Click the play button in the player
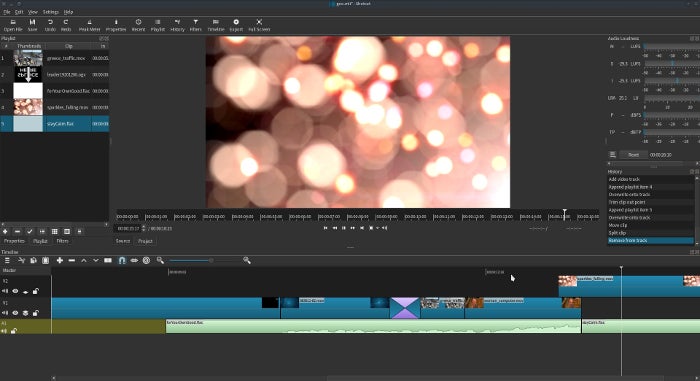The width and height of the screenshot is (700, 381). click(x=343, y=228)
